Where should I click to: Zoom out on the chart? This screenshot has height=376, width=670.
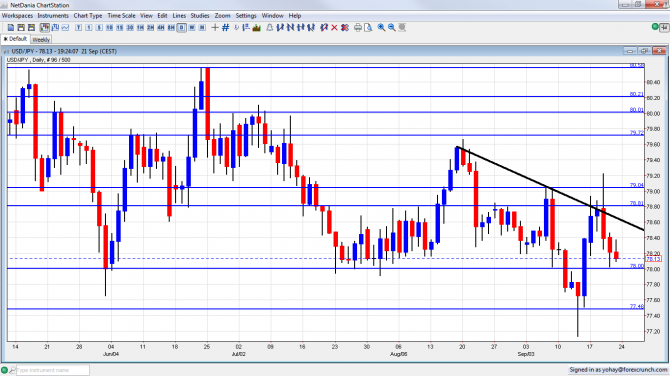391,28
